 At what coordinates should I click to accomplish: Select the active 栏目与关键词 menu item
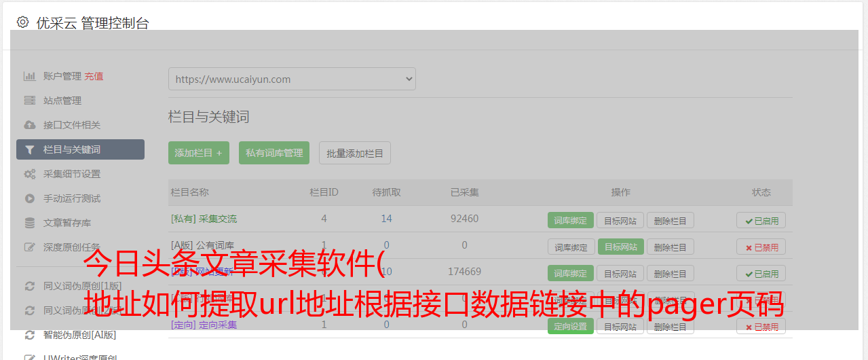[80, 149]
